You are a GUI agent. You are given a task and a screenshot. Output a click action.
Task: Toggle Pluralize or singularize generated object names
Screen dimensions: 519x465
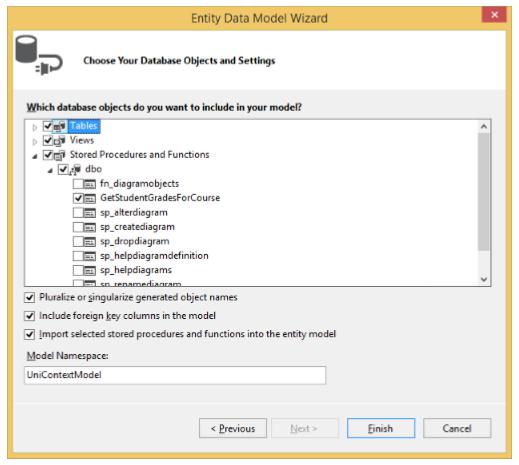tap(30, 297)
